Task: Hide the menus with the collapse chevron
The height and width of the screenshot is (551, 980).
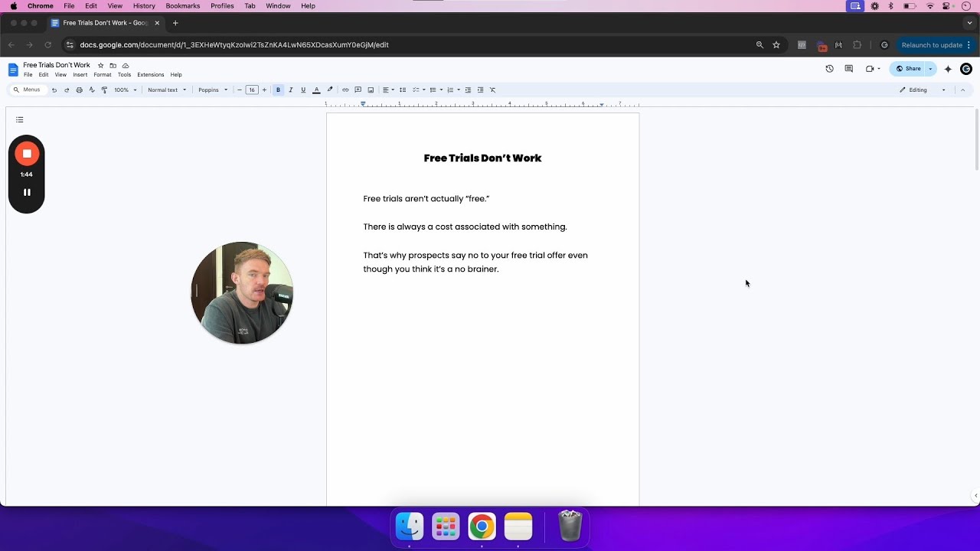Action: pos(962,90)
